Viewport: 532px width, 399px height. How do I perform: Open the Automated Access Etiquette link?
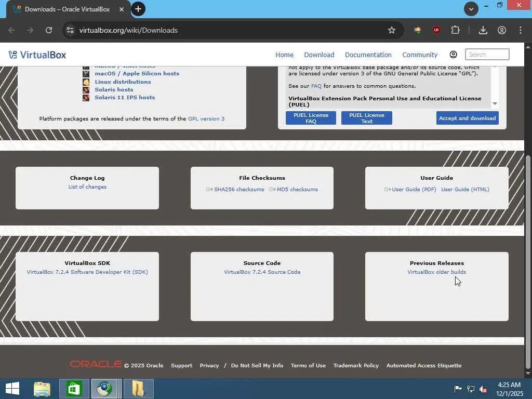coord(424,365)
